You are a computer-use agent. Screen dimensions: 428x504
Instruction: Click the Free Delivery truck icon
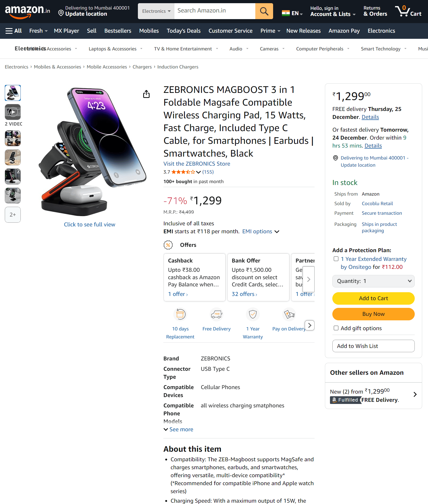[216, 315]
